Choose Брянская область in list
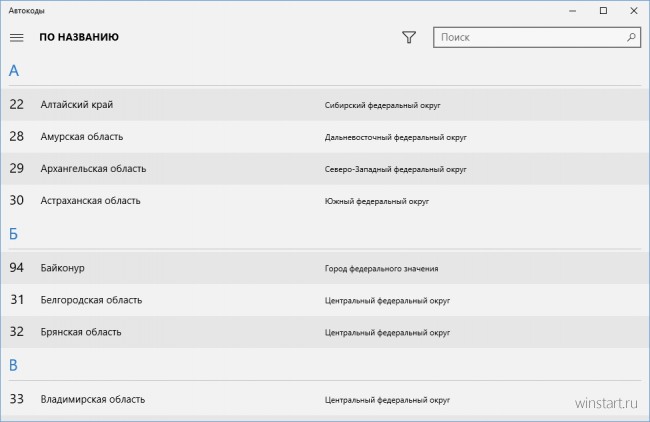The image size is (650, 422). (x=325, y=332)
